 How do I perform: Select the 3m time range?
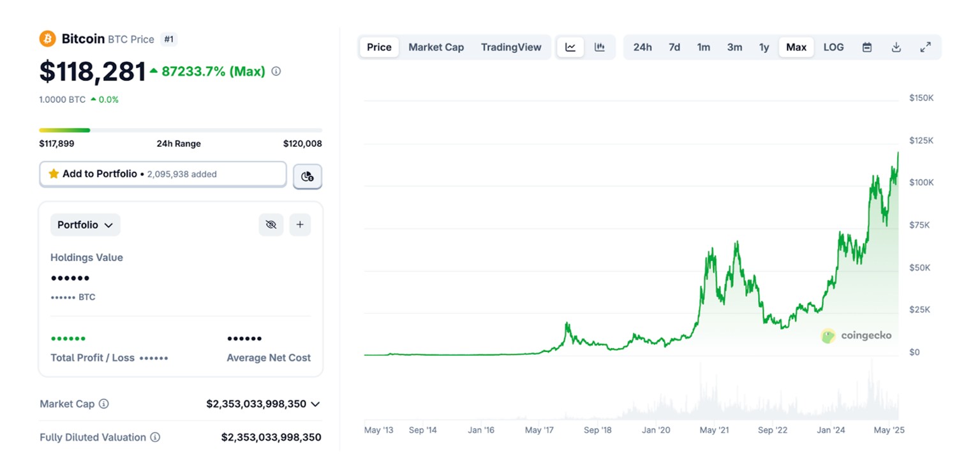(x=735, y=47)
